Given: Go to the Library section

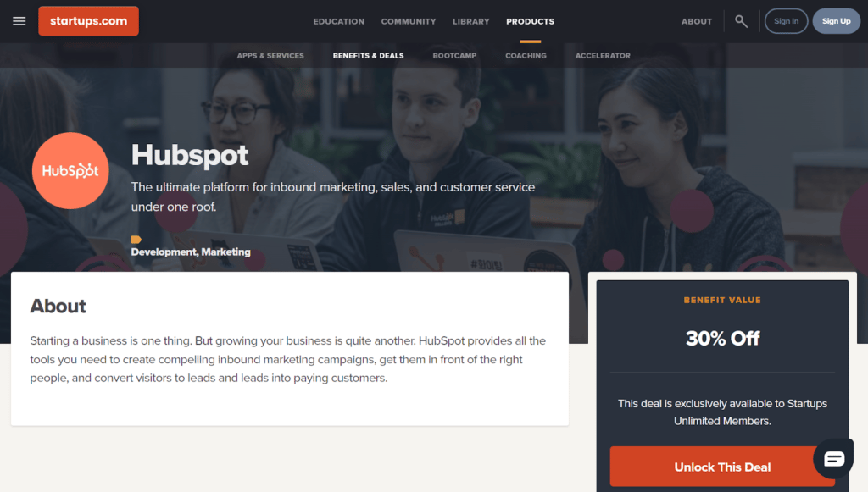Looking at the screenshot, I should pyautogui.click(x=471, y=21).
